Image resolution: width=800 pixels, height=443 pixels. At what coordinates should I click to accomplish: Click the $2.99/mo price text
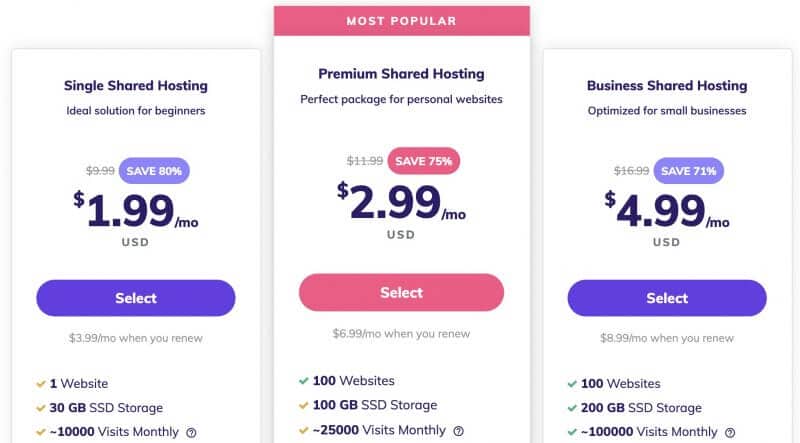401,202
